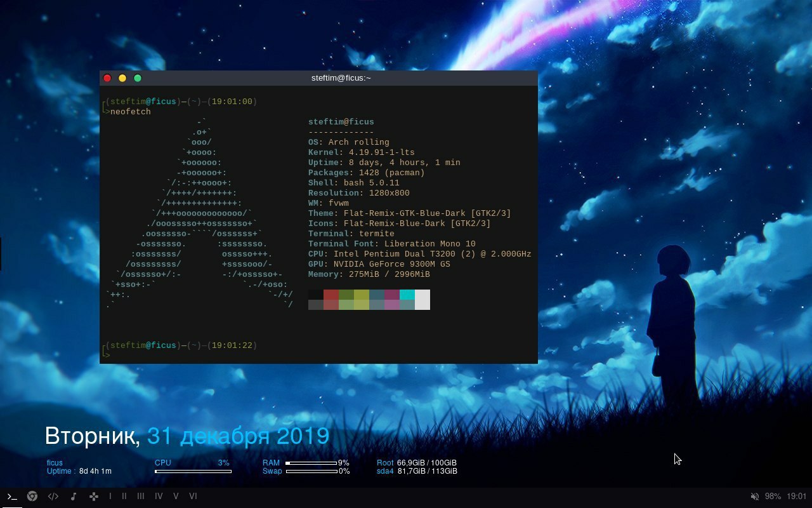Click the desktop widget Uptime : 8d 4h 1m
Image resolution: width=812 pixels, height=508 pixels.
pyautogui.click(x=79, y=471)
